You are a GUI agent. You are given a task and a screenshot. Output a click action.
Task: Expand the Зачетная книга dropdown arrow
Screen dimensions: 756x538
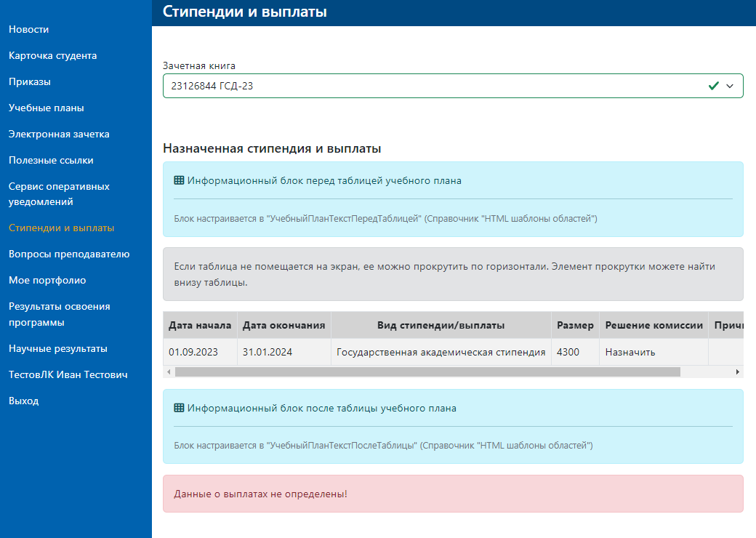(x=730, y=86)
